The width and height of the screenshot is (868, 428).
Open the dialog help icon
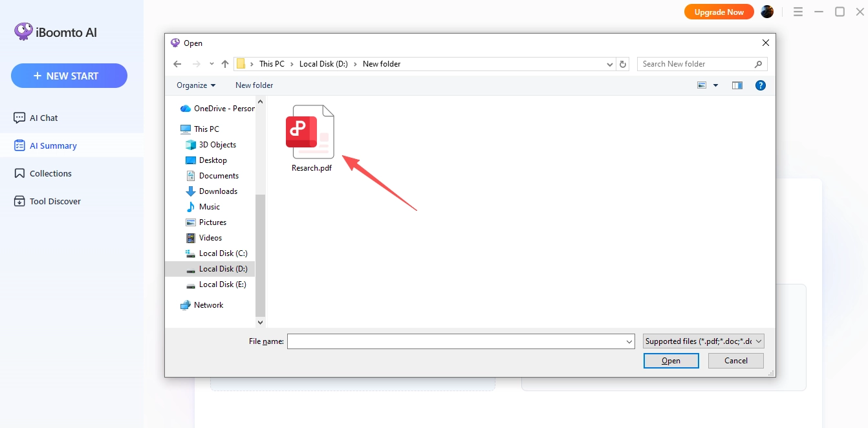(x=761, y=85)
